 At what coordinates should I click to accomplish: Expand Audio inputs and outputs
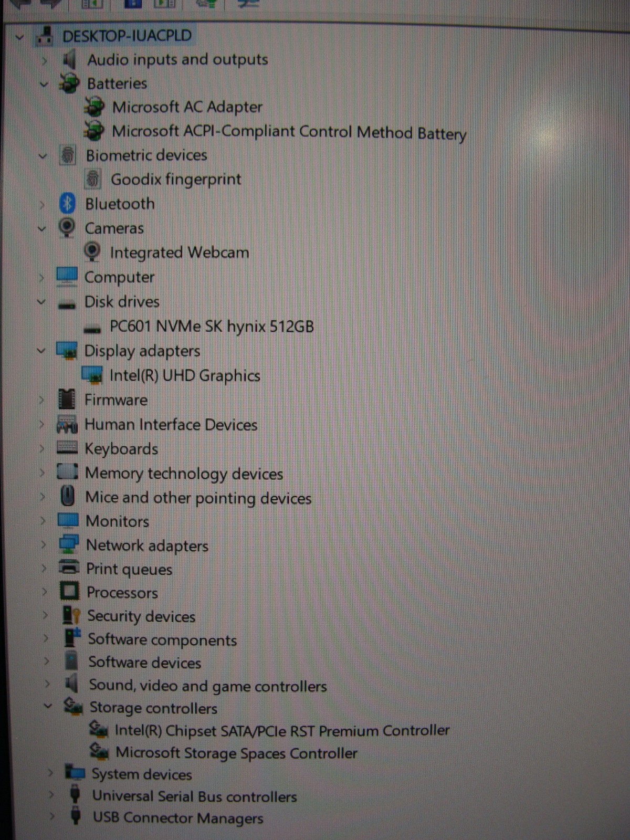click(x=45, y=60)
